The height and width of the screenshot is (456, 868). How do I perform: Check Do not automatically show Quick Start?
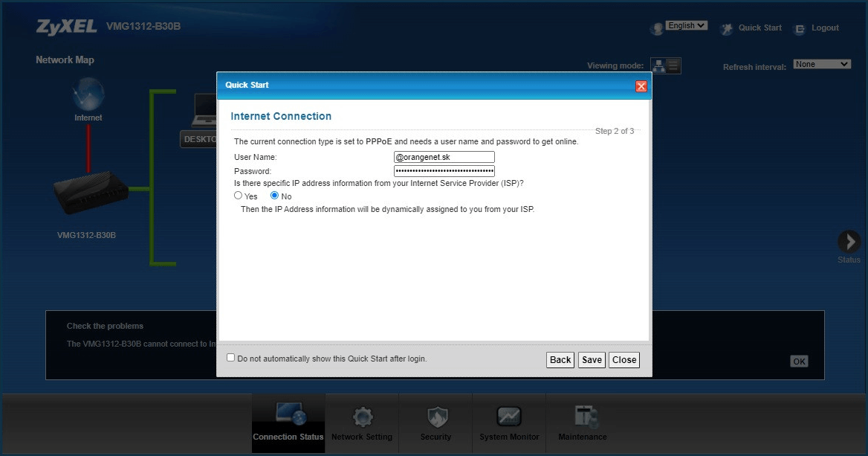tap(231, 357)
